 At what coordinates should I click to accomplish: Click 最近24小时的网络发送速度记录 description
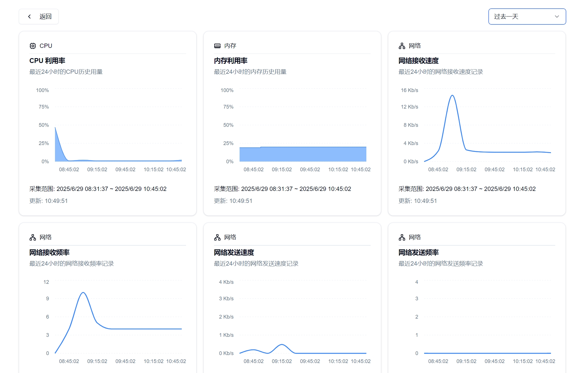pos(256,264)
